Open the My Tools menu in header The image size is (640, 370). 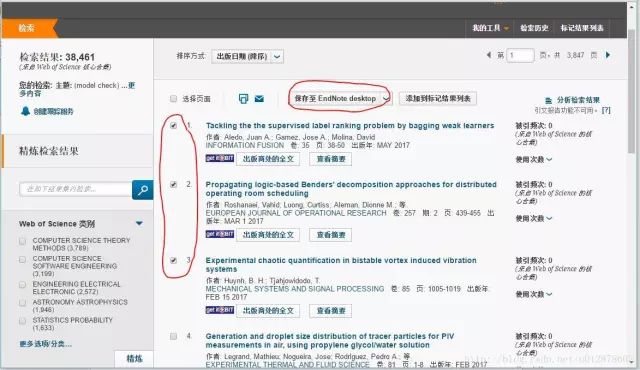click(490, 28)
